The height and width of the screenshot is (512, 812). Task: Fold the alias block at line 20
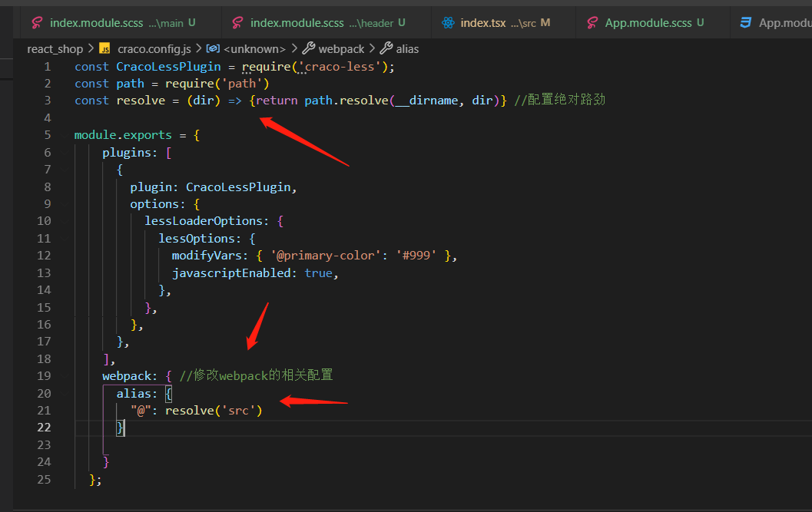tap(65, 394)
